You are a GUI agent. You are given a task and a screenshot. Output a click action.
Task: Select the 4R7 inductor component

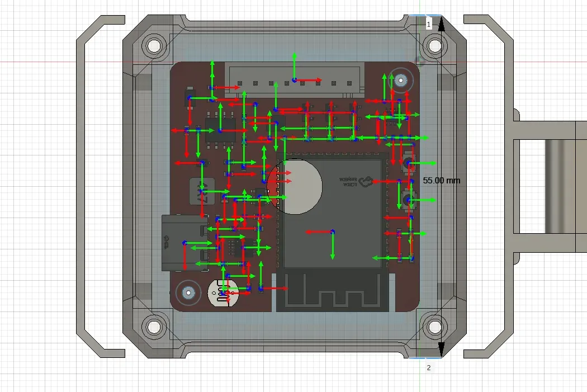click(x=202, y=191)
